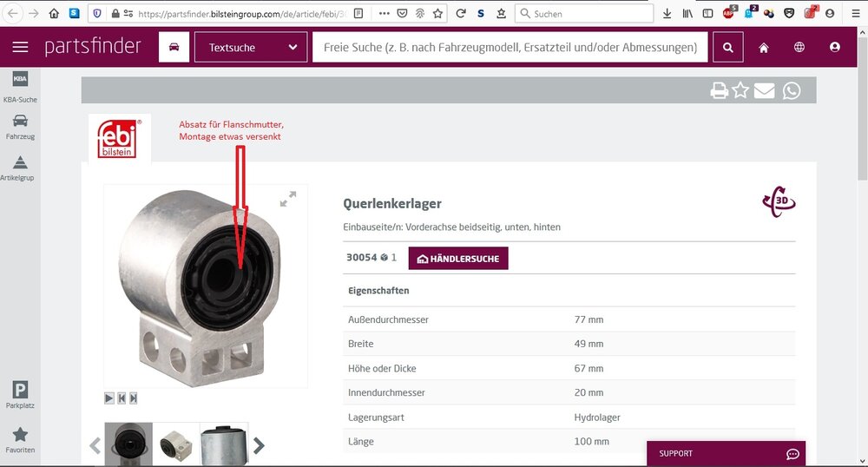The image size is (868, 467).
Task: Bookmark this page with address bar star
Action: tap(437, 13)
